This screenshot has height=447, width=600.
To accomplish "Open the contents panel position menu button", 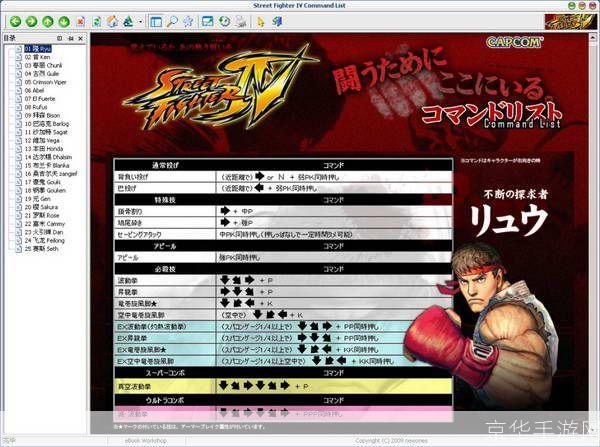I will point(59,38).
